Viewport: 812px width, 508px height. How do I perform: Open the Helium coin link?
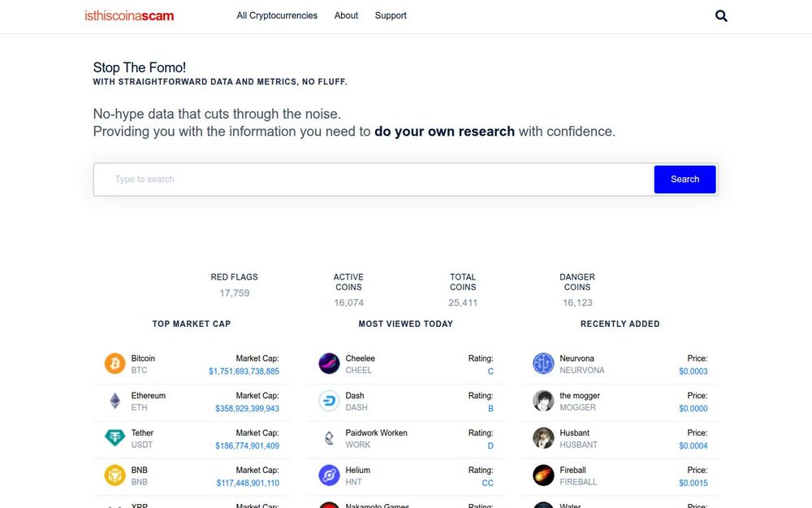point(358,470)
